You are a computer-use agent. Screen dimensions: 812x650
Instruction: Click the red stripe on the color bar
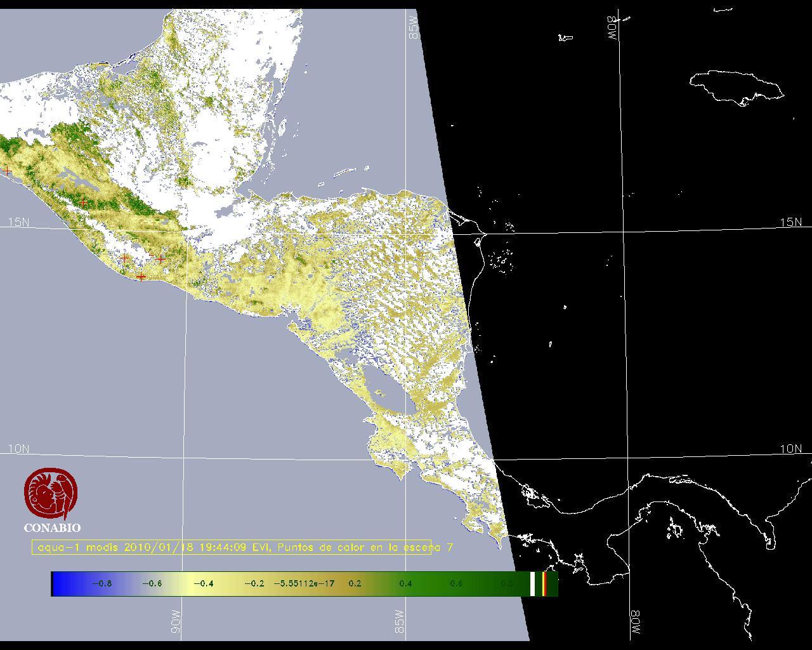click(544, 583)
